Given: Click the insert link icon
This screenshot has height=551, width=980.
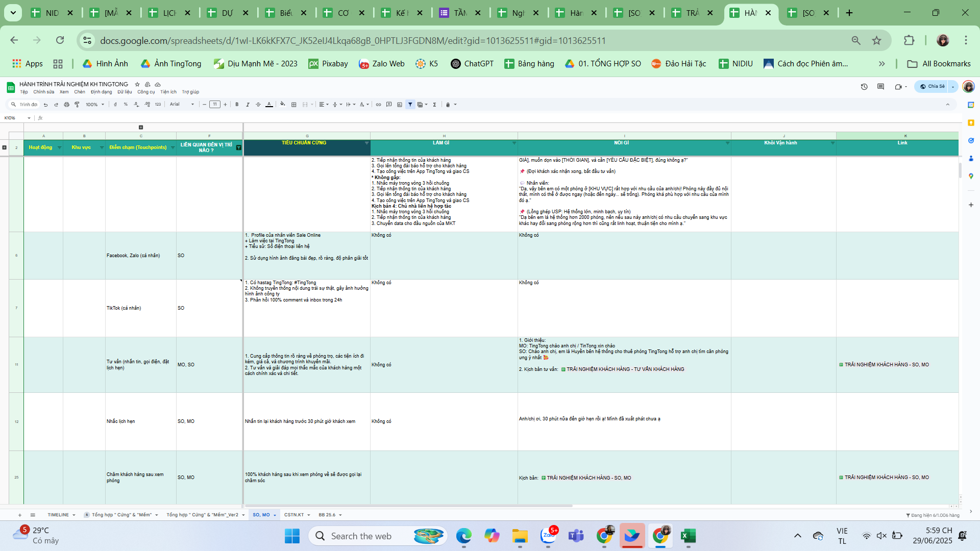Looking at the screenshot, I should coord(378,105).
